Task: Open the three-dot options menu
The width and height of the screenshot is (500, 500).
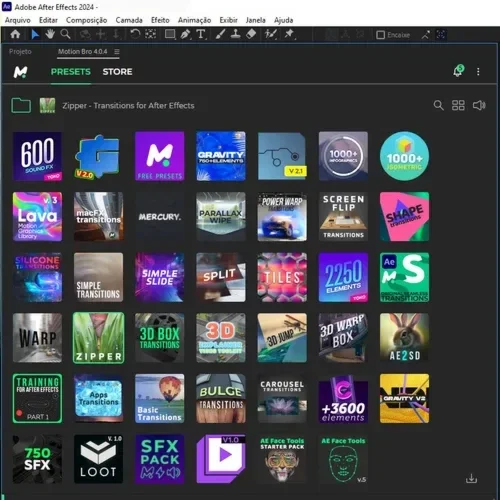Action: (x=478, y=71)
